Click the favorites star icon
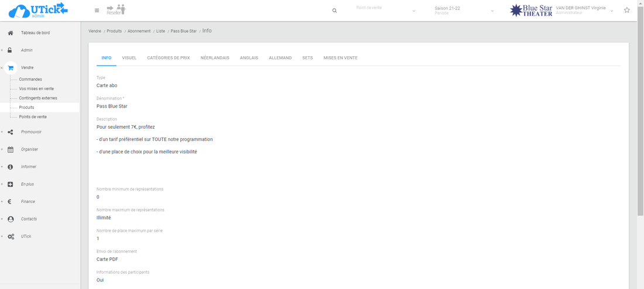This screenshot has width=644, height=289. click(x=627, y=11)
